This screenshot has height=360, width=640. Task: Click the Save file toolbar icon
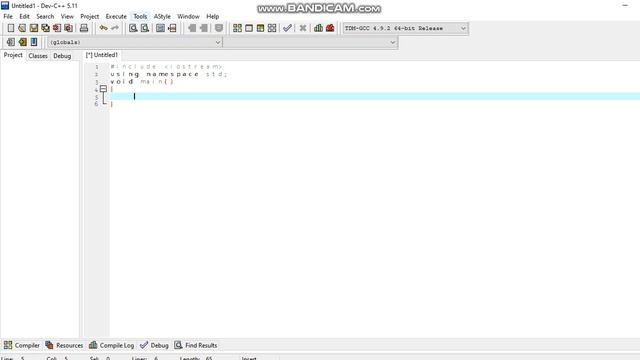(33, 28)
